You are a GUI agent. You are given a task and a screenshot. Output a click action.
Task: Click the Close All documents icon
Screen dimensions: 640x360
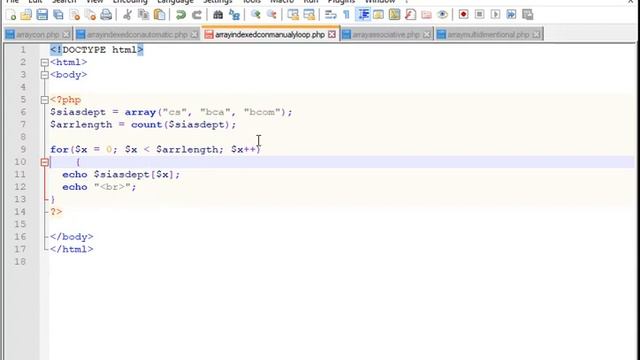point(90,15)
